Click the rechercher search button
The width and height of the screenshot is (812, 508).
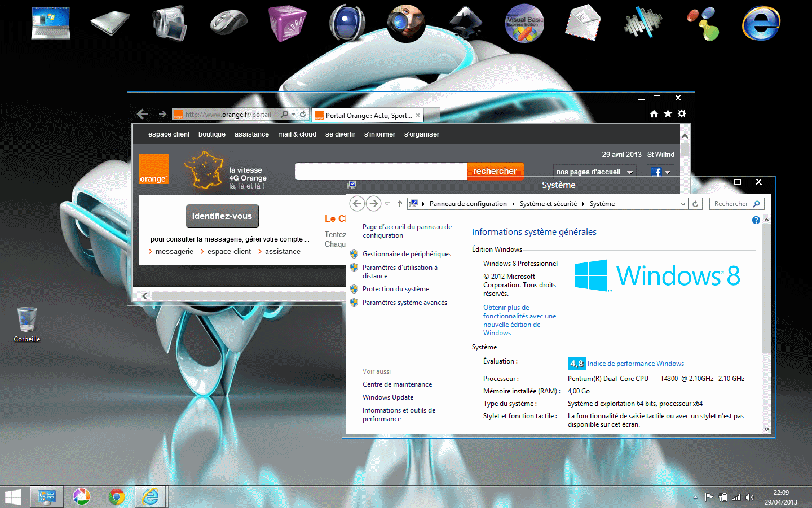(x=495, y=171)
